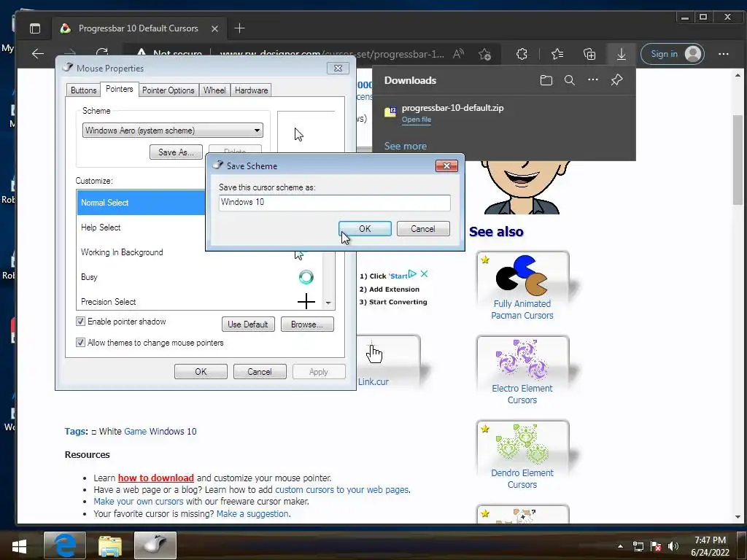
Task: Switch to the Pointers tab
Action: coord(119,89)
